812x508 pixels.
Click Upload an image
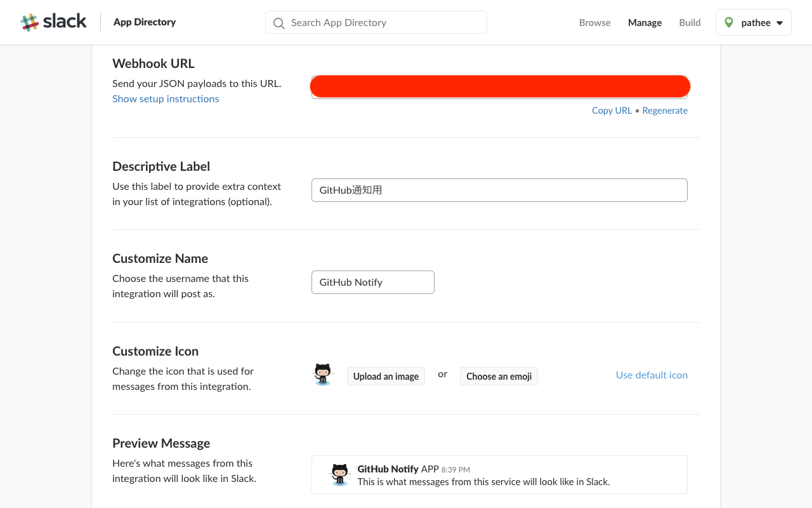tap(386, 376)
